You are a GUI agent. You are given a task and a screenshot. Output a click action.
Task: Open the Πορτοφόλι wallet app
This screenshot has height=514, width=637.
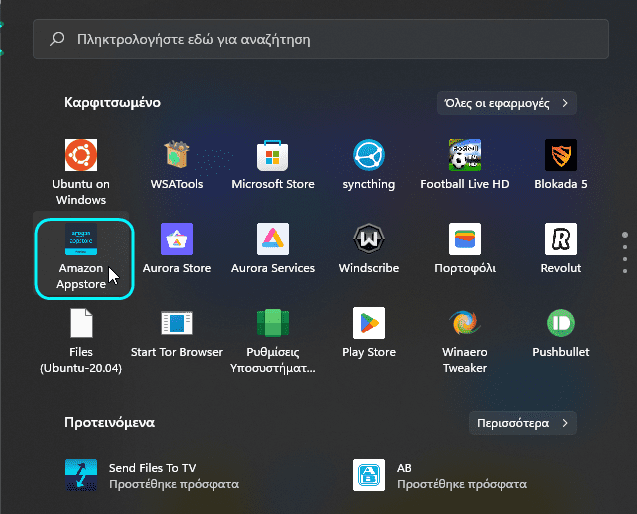pos(464,249)
